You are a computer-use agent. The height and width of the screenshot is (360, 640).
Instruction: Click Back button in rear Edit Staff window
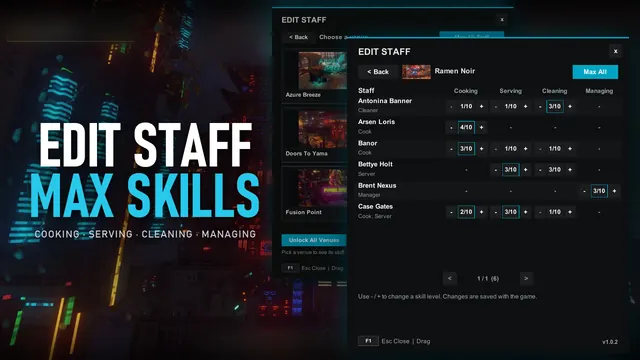pyautogui.click(x=298, y=37)
